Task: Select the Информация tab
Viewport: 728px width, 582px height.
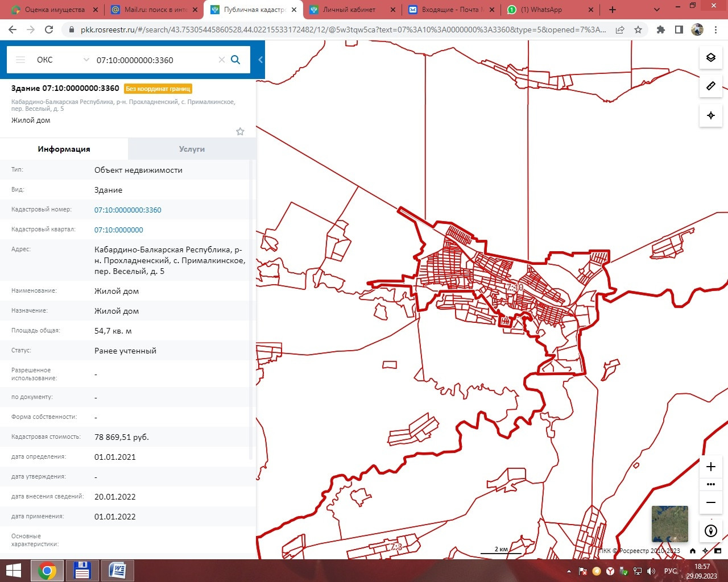Action: point(64,149)
